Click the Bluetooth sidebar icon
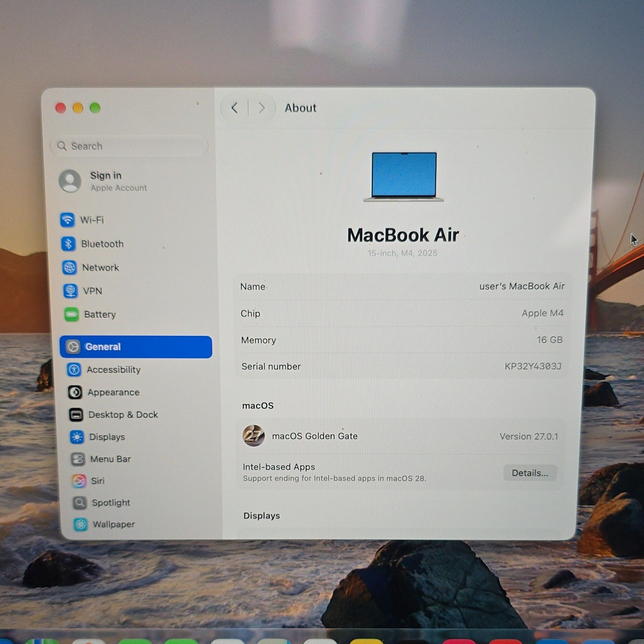 [68, 244]
